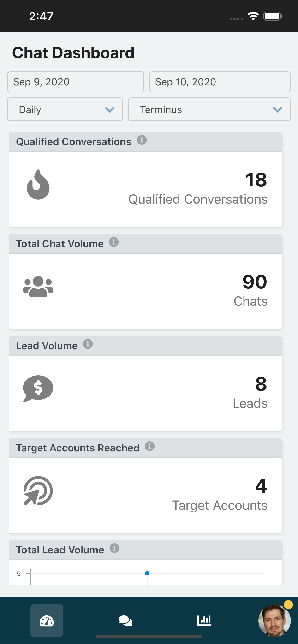Open the 8 Leads metric card
Viewport: 298px width, 644px height.
point(145,393)
